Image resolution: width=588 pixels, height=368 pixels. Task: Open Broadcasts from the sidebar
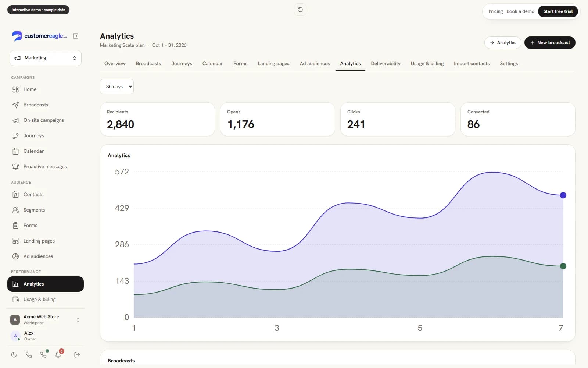[x=46, y=105]
